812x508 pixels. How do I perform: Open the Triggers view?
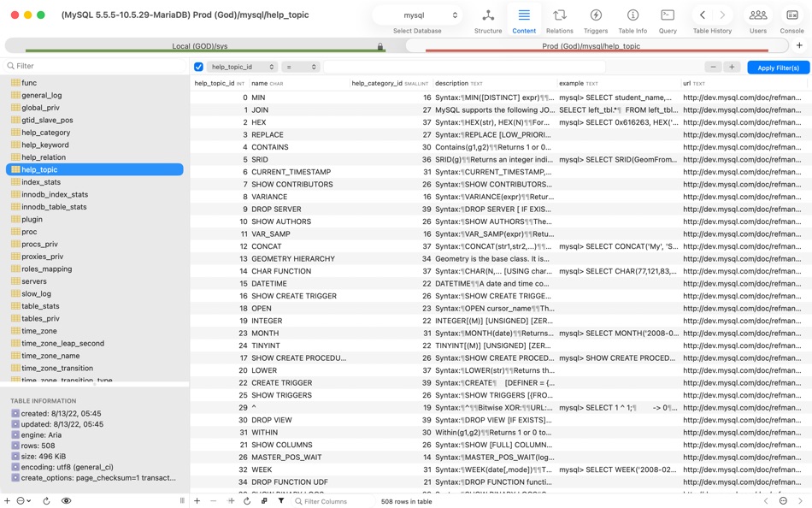tap(596, 21)
